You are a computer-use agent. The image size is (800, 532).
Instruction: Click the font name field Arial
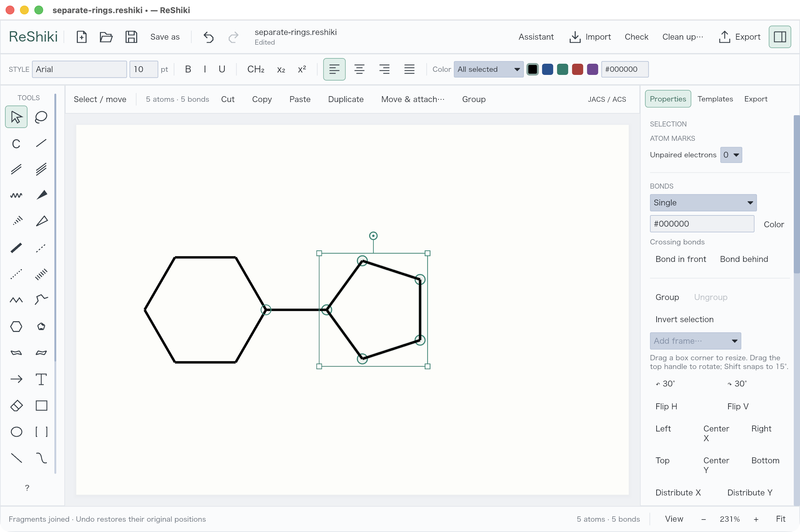(x=79, y=69)
